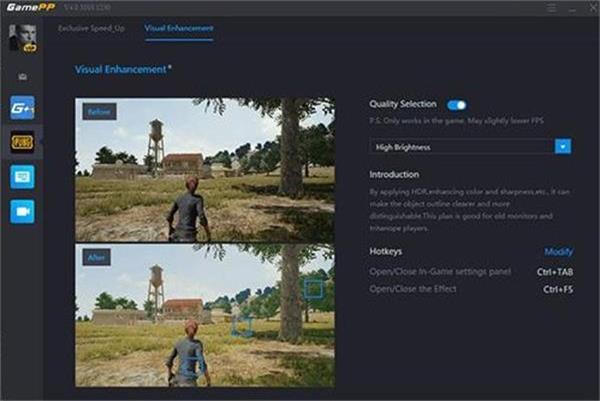Click the After preview game image
Viewport: 600px width, 401px height.
coord(205,316)
